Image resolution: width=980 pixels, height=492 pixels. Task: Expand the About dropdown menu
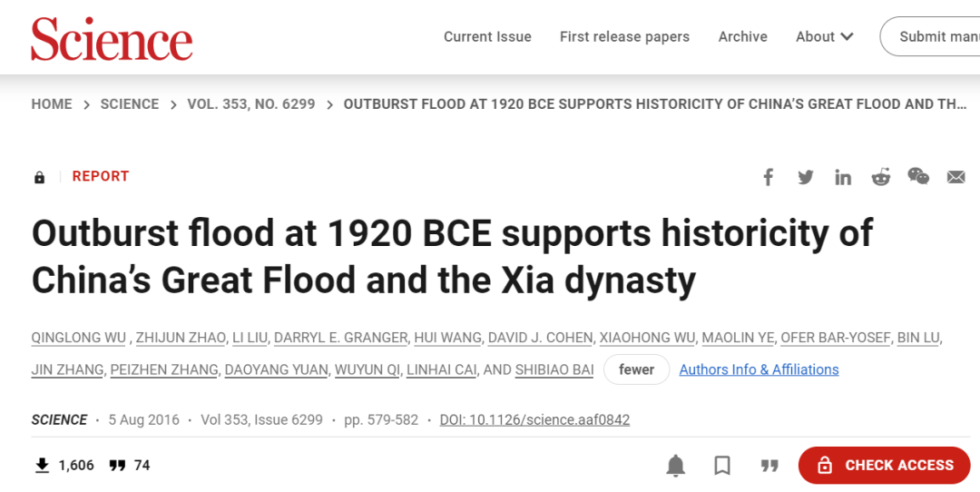pyautogui.click(x=824, y=37)
